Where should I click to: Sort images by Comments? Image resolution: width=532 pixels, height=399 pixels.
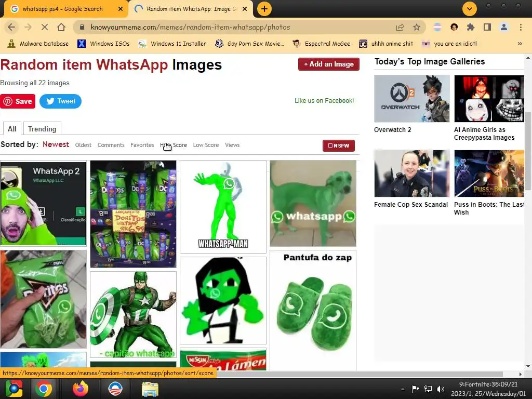click(x=111, y=145)
